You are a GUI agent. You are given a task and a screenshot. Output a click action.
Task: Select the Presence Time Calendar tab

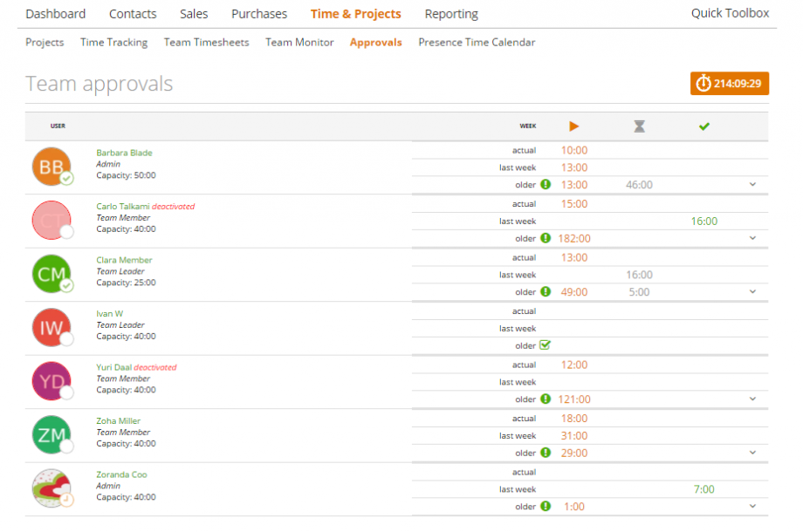(477, 42)
